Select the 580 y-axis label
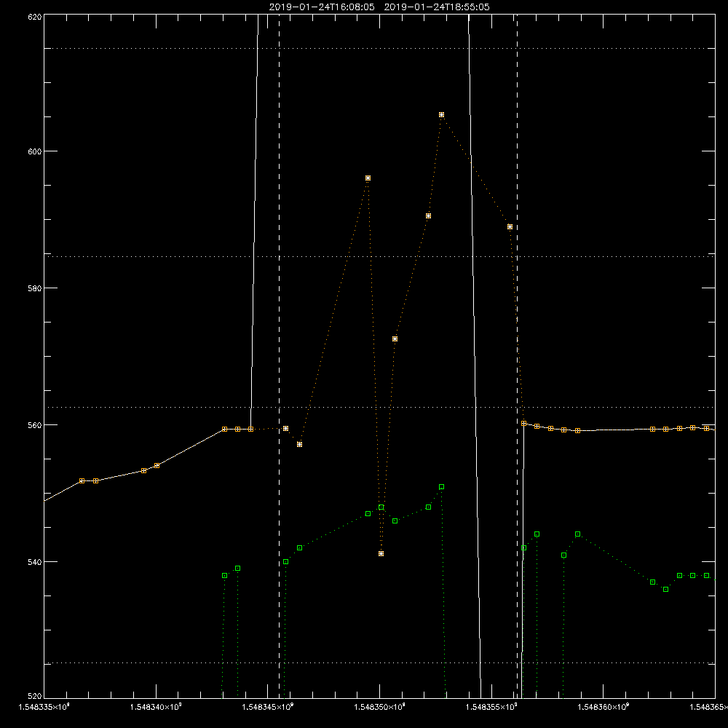This screenshot has width=728, height=728. click(36, 288)
